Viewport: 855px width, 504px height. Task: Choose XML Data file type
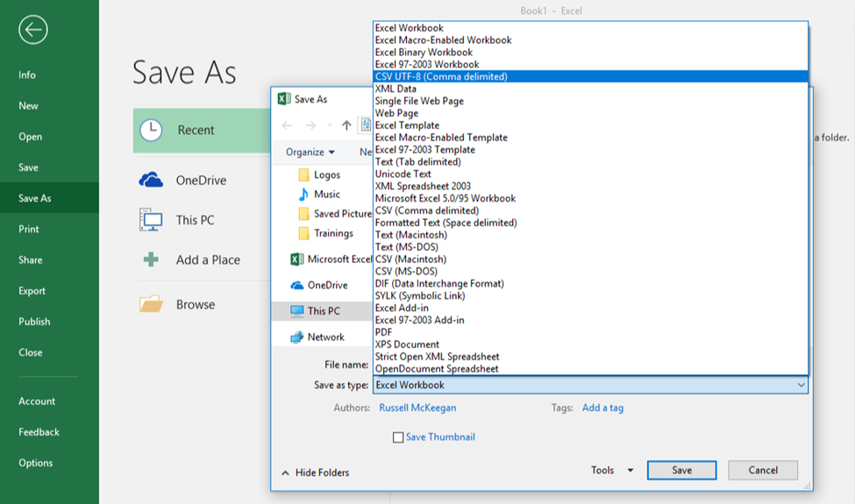click(590, 89)
